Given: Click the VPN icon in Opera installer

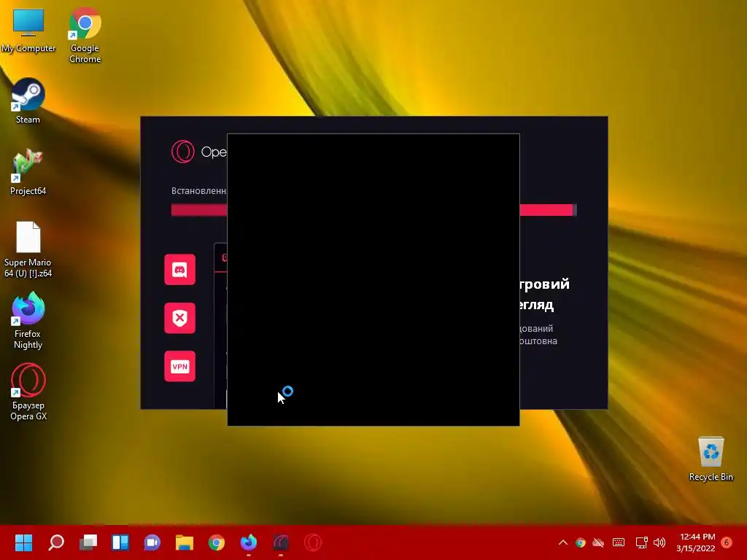Looking at the screenshot, I should coord(179,366).
